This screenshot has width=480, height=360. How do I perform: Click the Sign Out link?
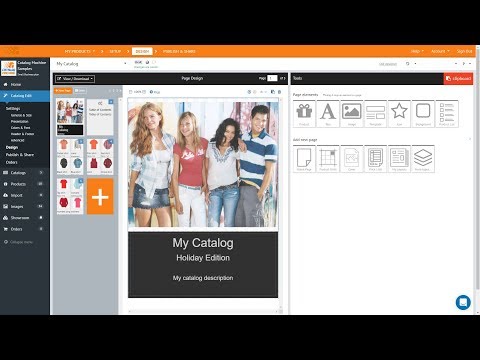(464, 51)
